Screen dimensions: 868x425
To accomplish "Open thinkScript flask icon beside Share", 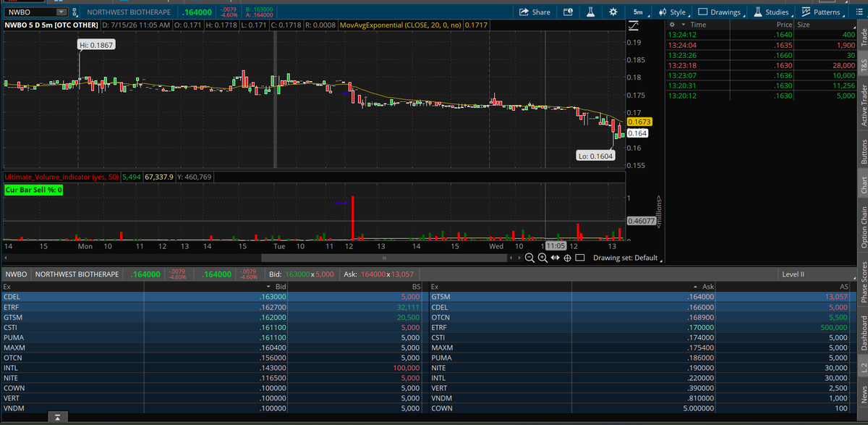I will pos(590,12).
